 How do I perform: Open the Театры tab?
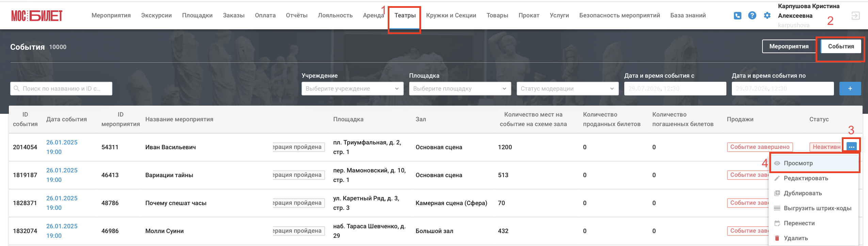pos(405,15)
